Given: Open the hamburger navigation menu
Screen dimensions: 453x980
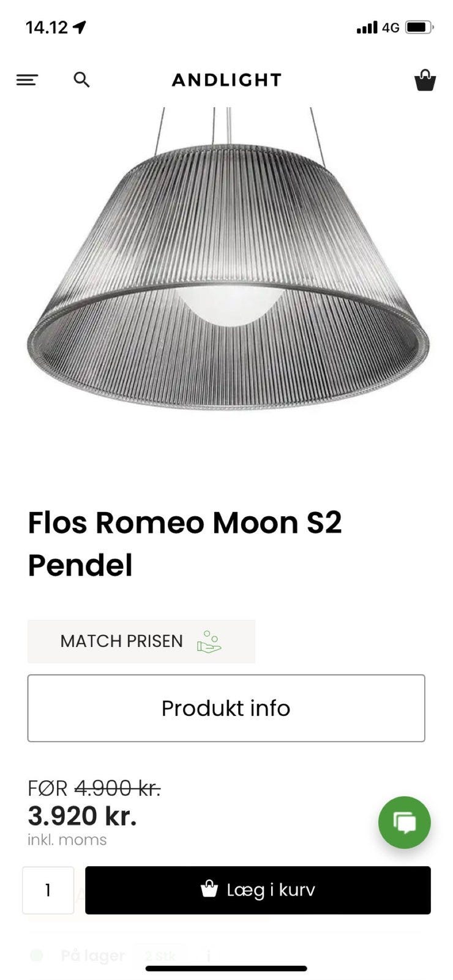Looking at the screenshot, I should pos(27,80).
